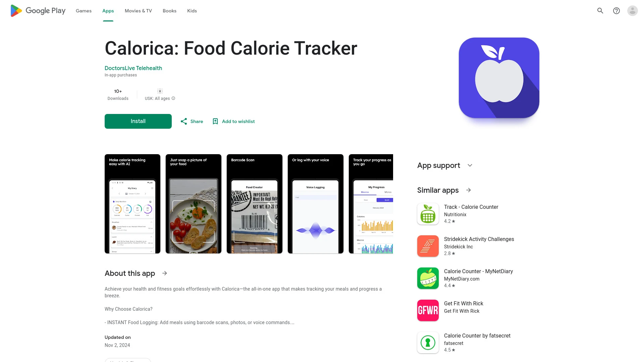Click the USK rating info icon
644x362 pixels.
[x=174, y=98]
